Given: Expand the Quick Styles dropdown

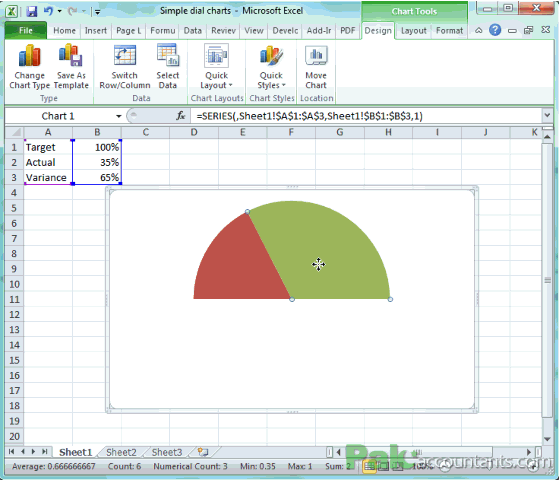Looking at the screenshot, I should click(271, 67).
